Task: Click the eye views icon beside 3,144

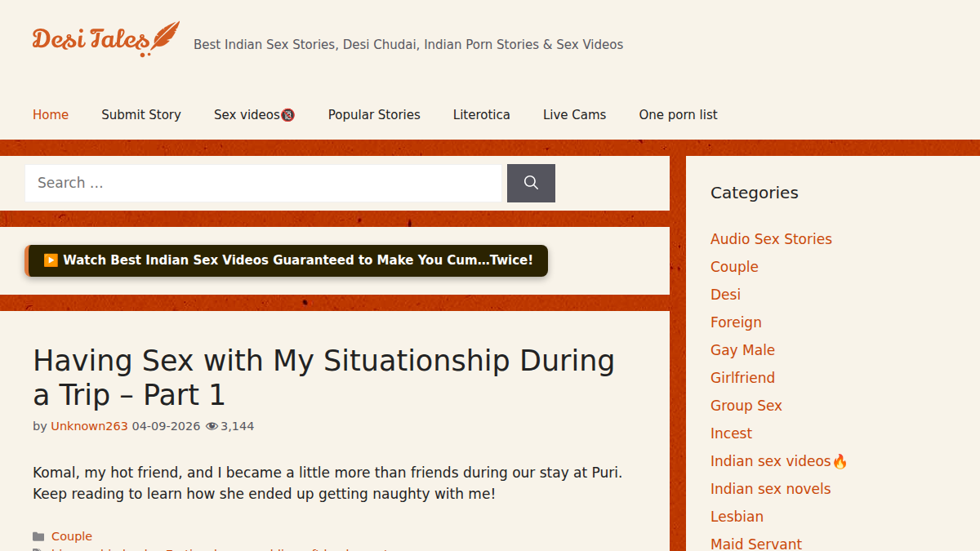Action: tap(212, 426)
